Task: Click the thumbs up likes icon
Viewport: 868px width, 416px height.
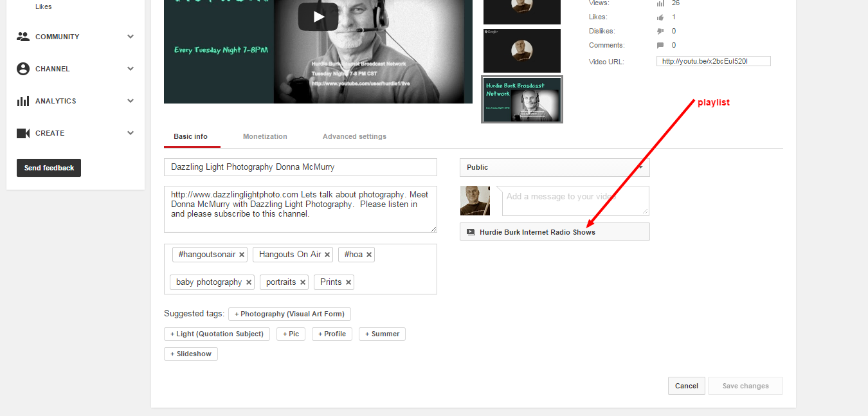Action: (660, 17)
